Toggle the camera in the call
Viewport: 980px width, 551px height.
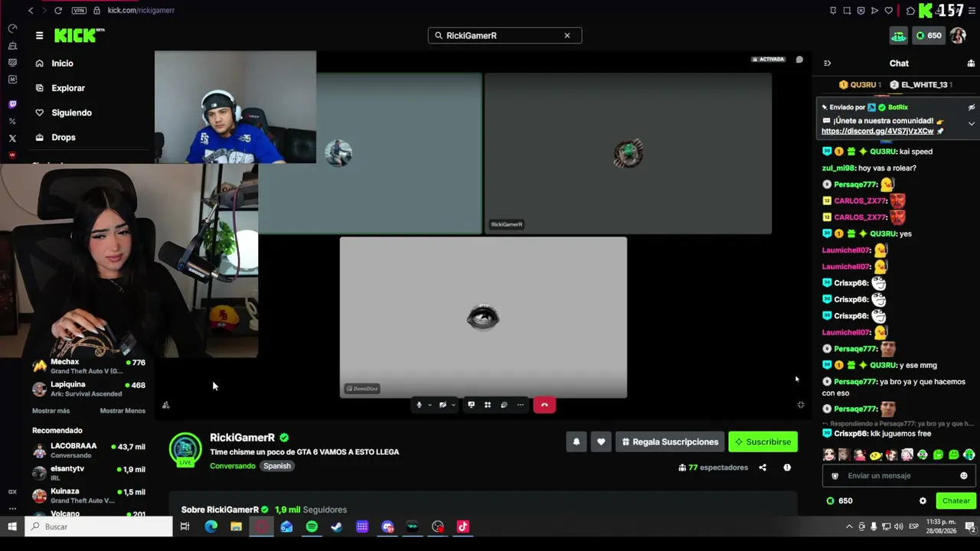pyautogui.click(x=443, y=405)
